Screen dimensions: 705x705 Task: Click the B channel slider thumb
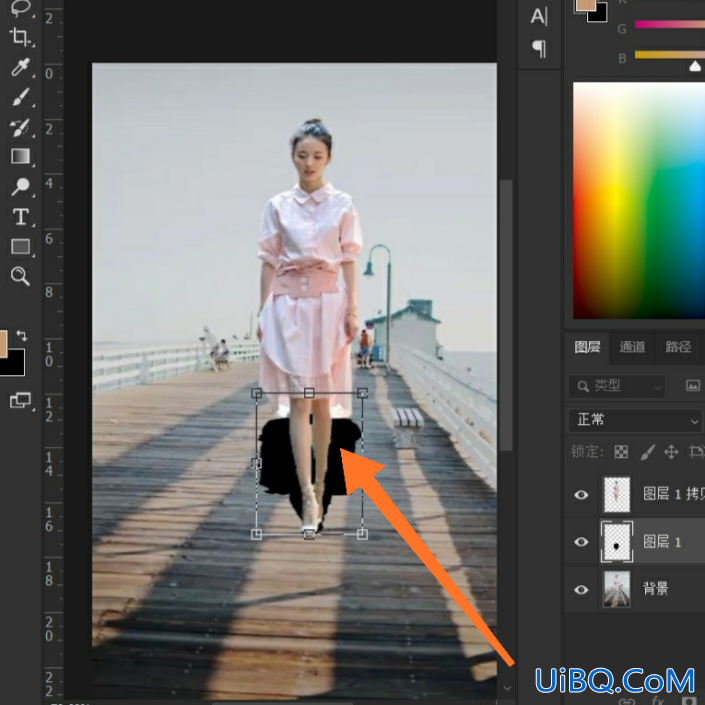(x=695, y=67)
